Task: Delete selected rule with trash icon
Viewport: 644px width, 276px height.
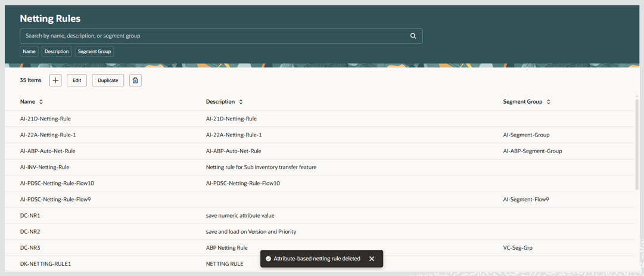Action: pos(136,80)
